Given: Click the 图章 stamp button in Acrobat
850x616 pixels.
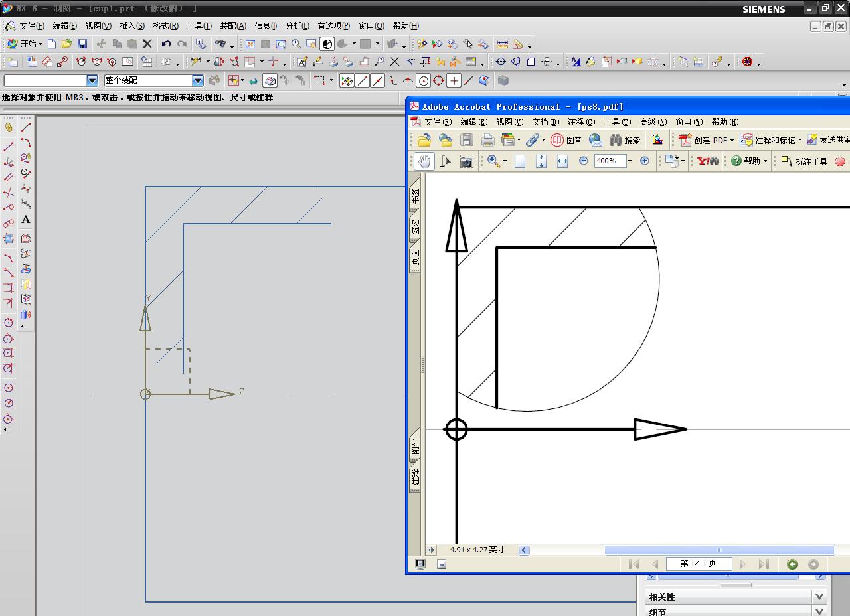Looking at the screenshot, I should [x=566, y=140].
